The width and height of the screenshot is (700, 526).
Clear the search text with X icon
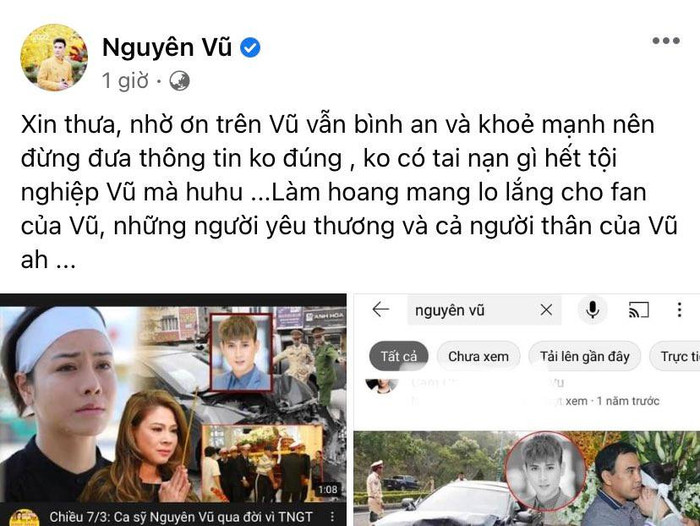(546, 309)
